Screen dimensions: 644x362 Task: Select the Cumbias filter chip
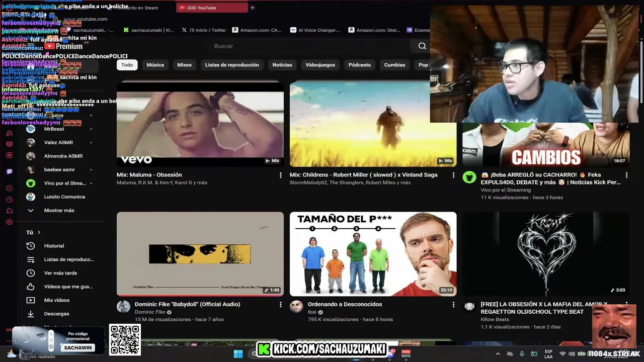[x=394, y=65]
